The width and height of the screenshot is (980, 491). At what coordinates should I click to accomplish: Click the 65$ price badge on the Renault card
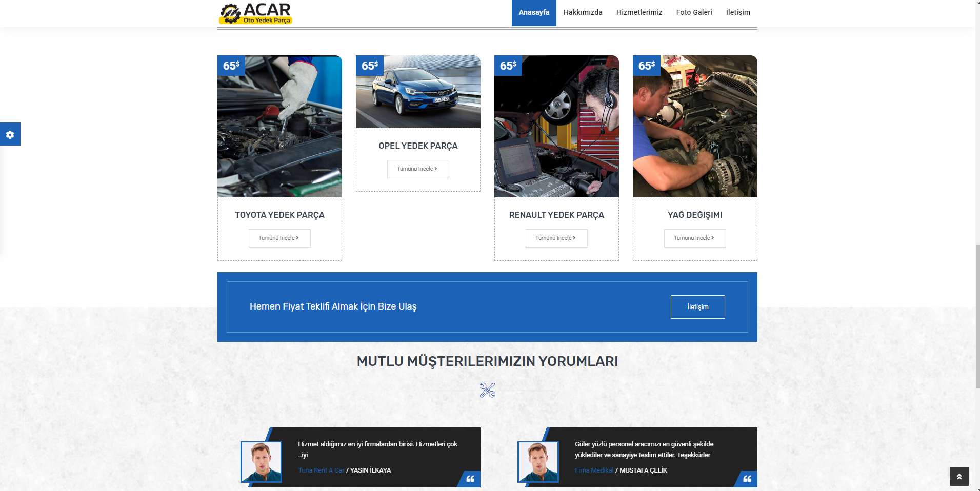(508, 66)
